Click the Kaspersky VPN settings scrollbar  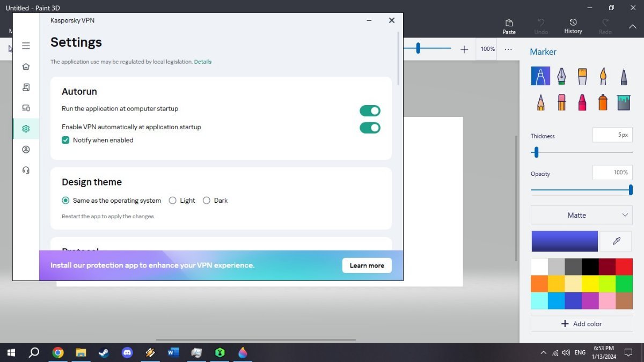(x=399, y=58)
